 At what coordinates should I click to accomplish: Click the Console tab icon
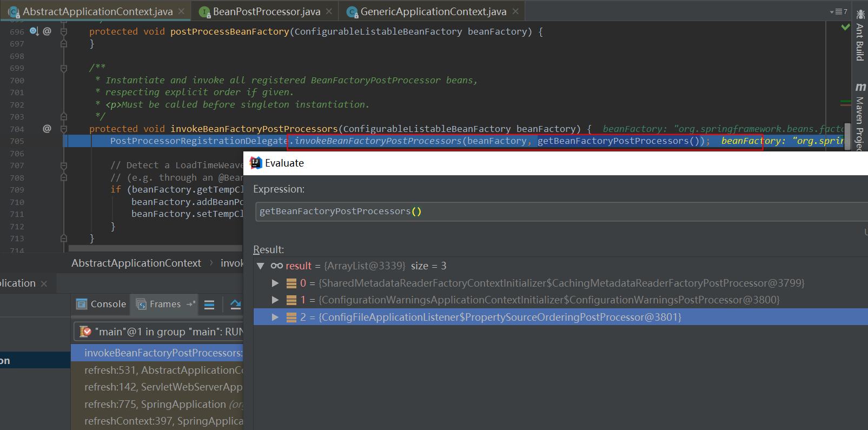(x=82, y=304)
